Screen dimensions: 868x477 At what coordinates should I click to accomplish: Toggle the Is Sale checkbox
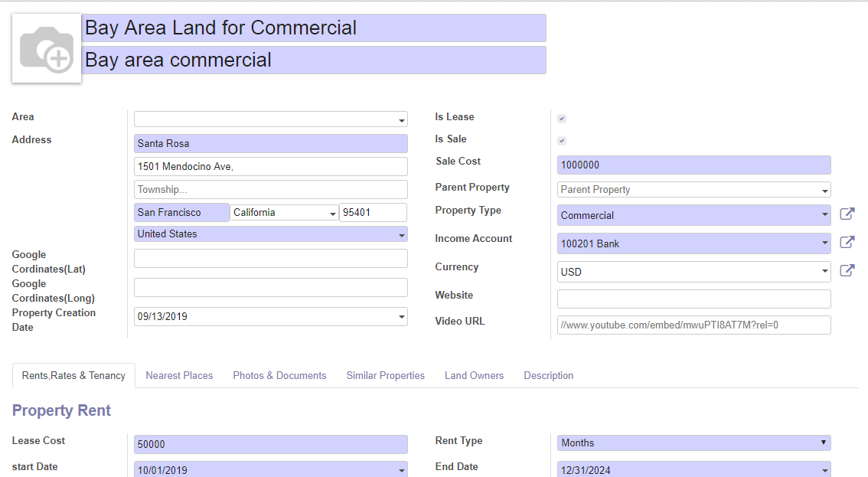click(x=562, y=141)
